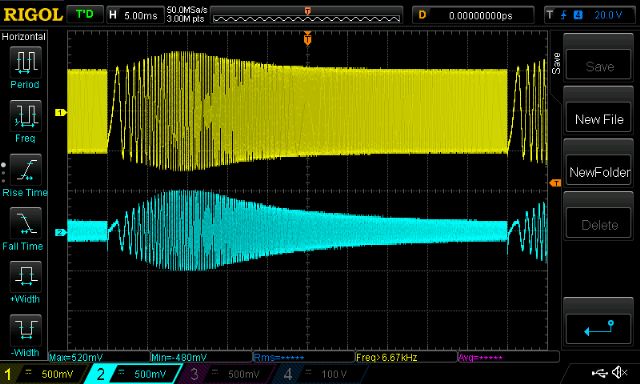
Task: Select the Period measurement icon
Action: (25, 62)
